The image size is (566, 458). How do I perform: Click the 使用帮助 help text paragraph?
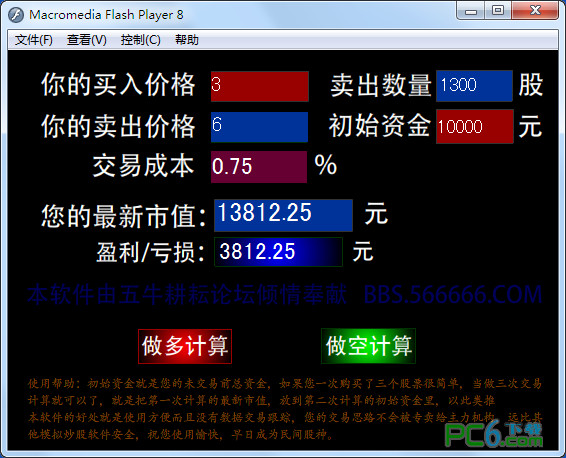tap(285, 409)
